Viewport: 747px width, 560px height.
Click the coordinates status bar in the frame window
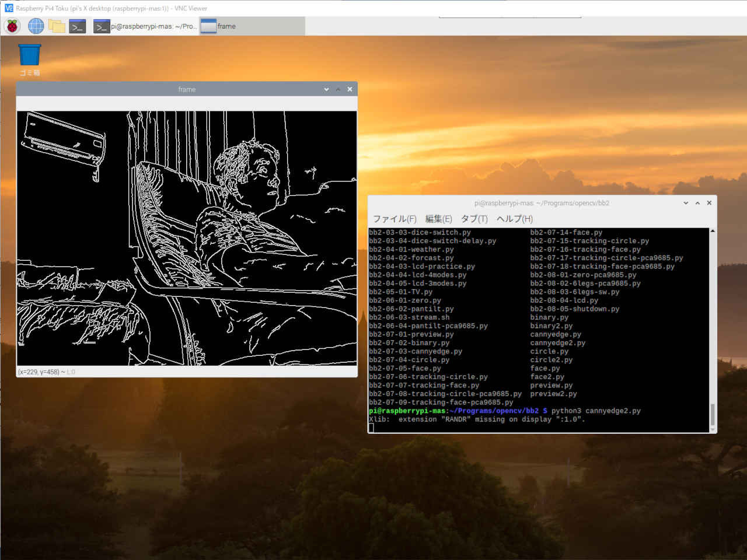[x=187, y=372]
